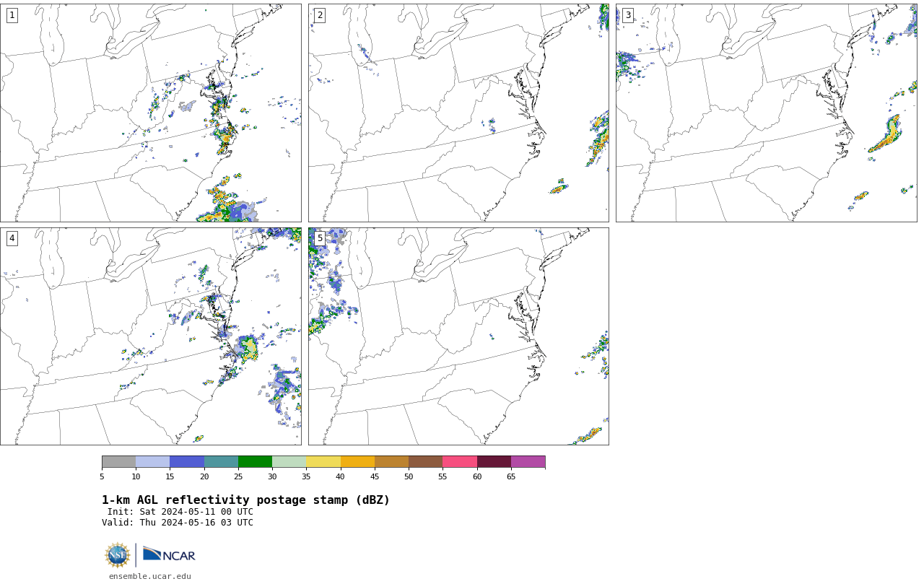Click the purple 65+ dBZ swatch

[x=528, y=462]
